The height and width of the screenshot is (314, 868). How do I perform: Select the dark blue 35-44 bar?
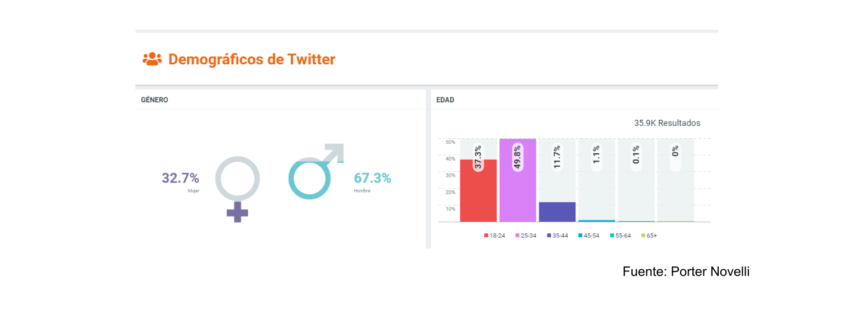point(557,212)
